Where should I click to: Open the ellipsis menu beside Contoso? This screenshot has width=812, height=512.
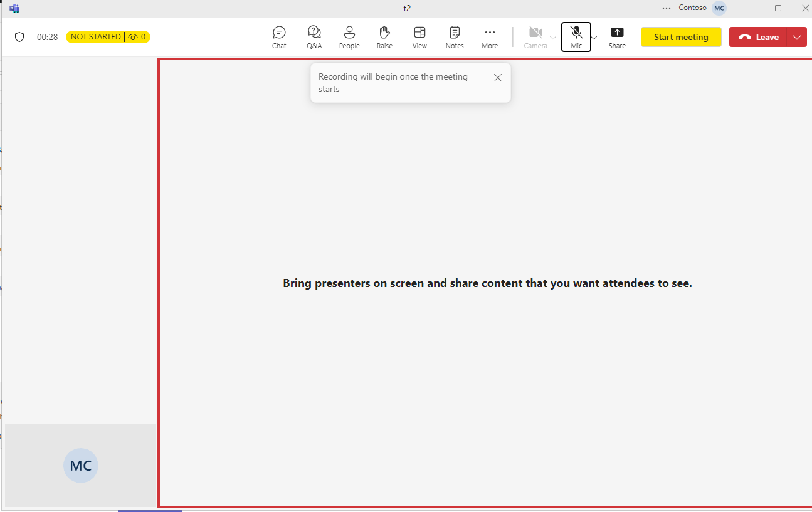click(667, 8)
